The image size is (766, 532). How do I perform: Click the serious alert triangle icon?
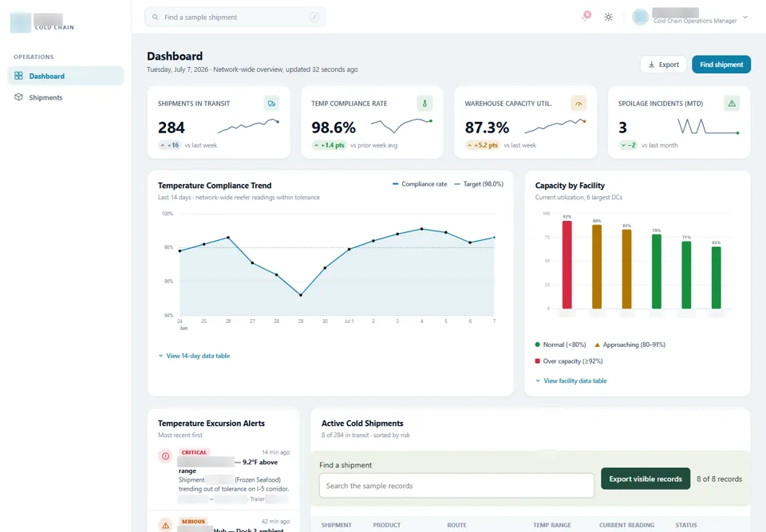point(166,525)
